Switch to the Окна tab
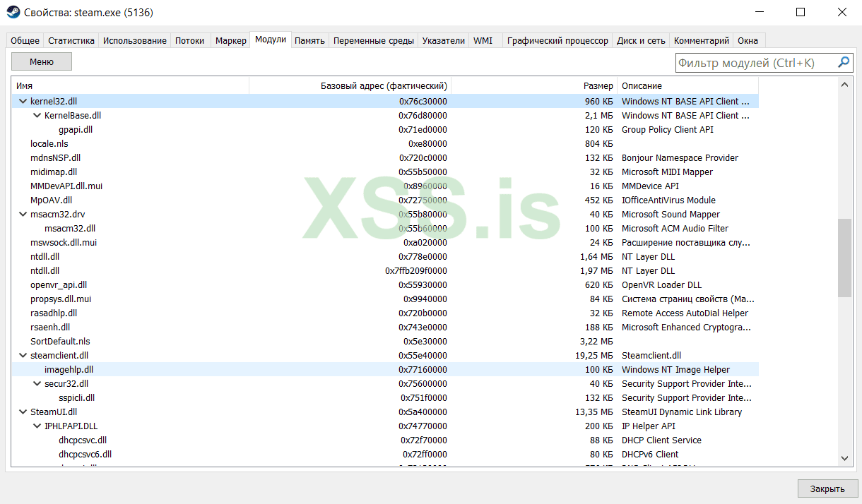The width and height of the screenshot is (862, 504). tap(748, 41)
